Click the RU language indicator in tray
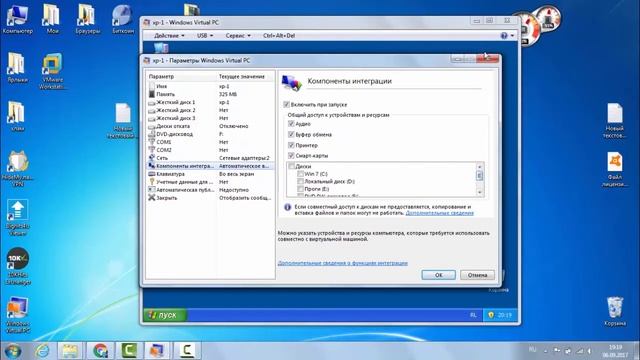640x360 pixels. point(533,350)
